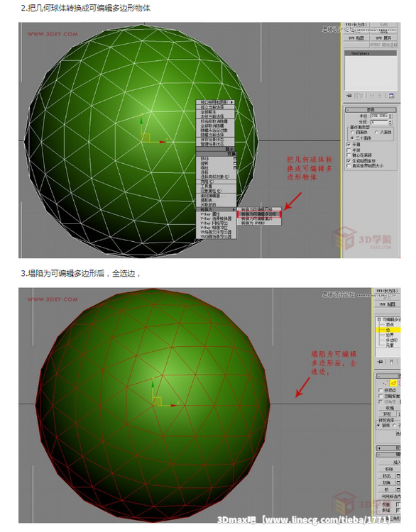Click the 桥 button

point(387,489)
